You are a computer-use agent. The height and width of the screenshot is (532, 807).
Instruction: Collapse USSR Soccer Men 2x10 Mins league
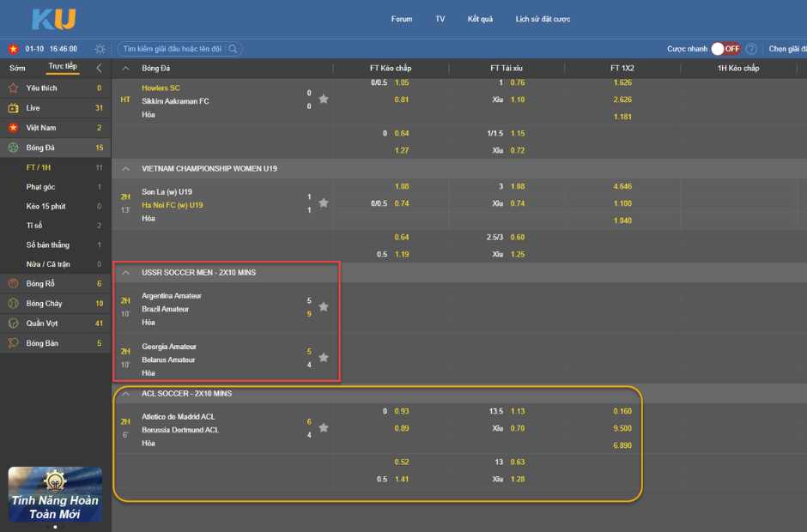tap(125, 273)
